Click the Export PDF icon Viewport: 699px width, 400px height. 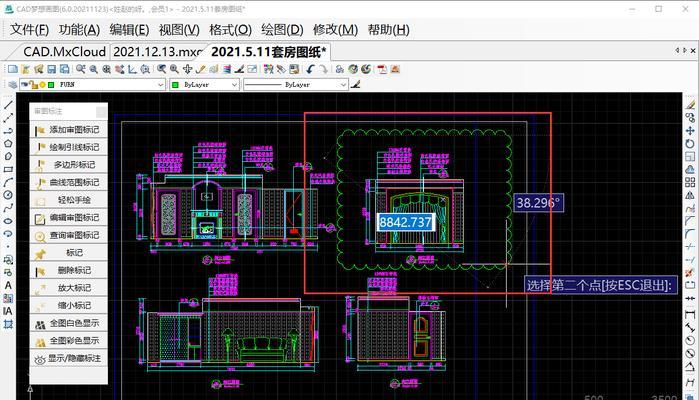382,69
